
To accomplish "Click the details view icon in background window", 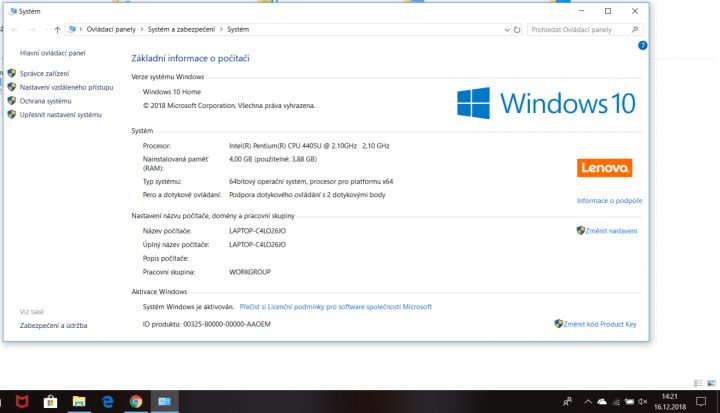I will pyautogui.click(x=698, y=383).
